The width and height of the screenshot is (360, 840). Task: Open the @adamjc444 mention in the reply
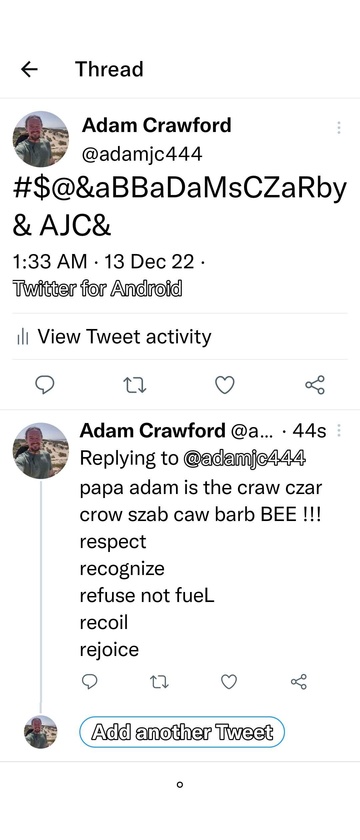point(244,459)
